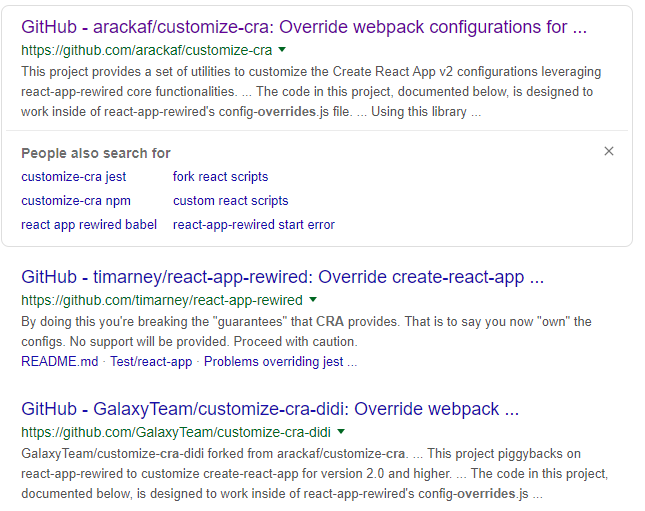
Task: Close the People also search for box
Action: click(609, 151)
